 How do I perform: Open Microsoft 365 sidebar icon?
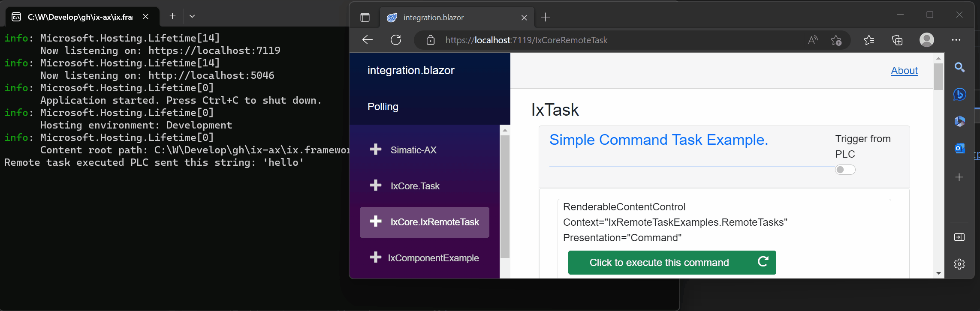click(960, 121)
